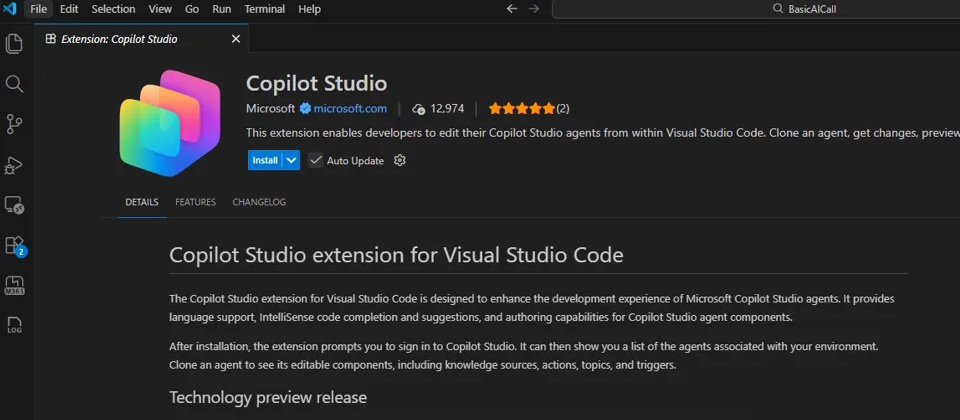Open the microsoft.com publisher link
The width and height of the screenshot is (960, 420).
click(x=350, y=108)
